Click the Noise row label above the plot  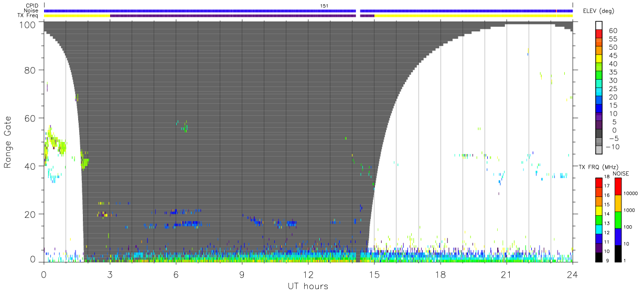31,10
